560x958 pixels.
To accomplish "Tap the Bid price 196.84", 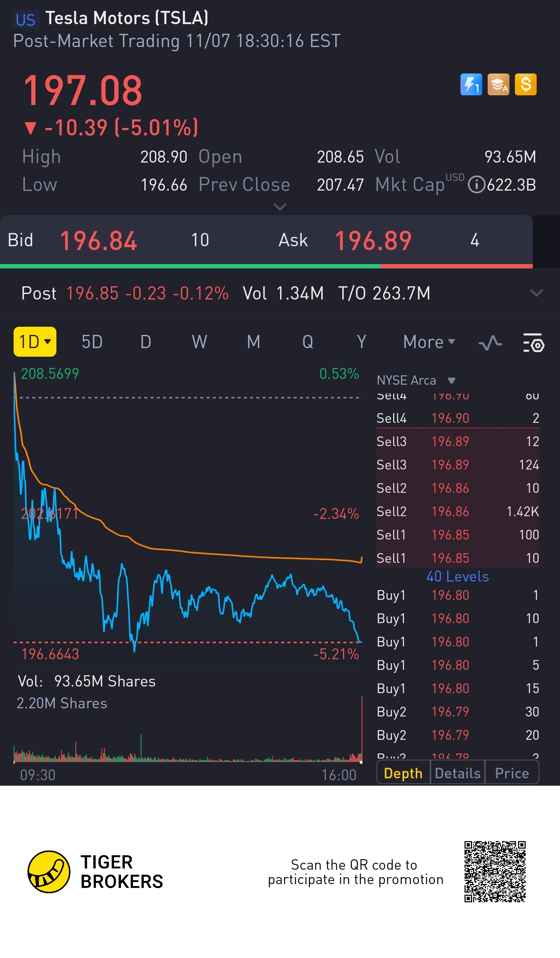I will pyautogui.click(x=98, y=240).
